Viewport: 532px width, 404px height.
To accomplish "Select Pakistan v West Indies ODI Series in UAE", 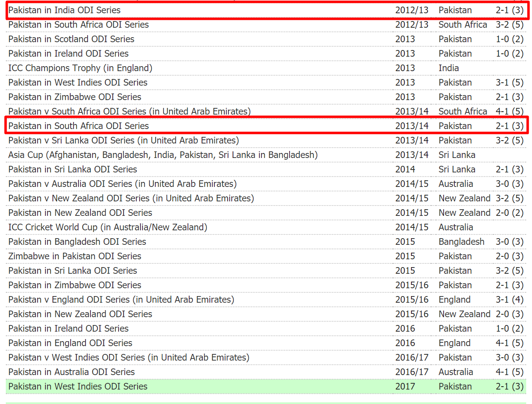I will tap(129, 357).
